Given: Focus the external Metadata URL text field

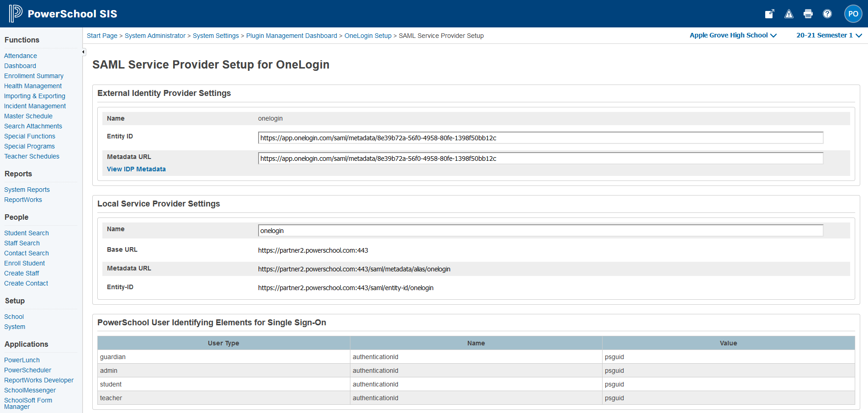Looking at the screenshot, I should click(540, 159).
